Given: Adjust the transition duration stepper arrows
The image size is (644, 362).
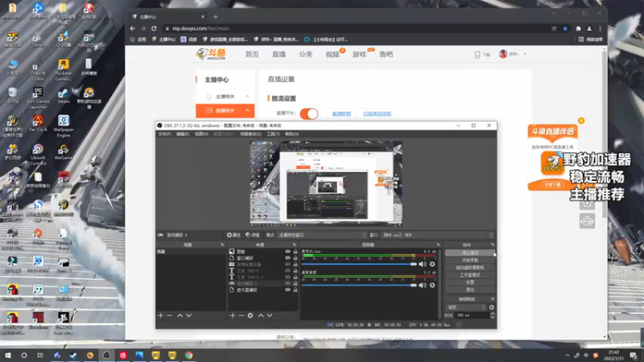Looking at the screenshot, I should (x=492, y=315).
